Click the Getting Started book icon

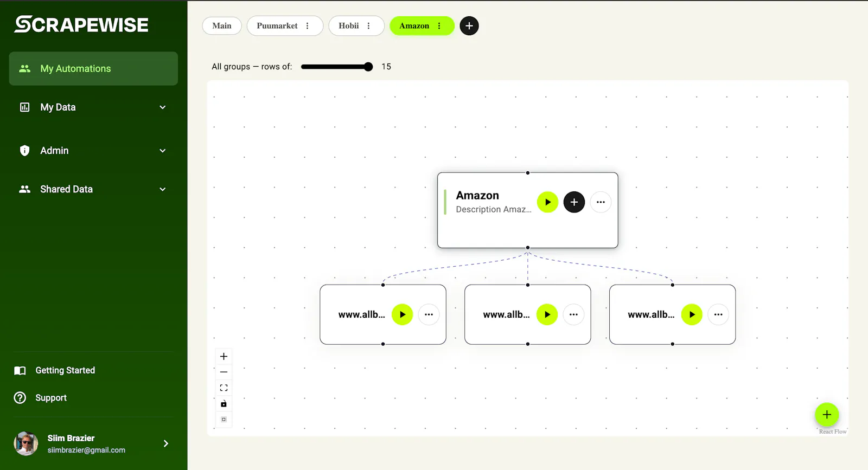[x=20, y=371]
